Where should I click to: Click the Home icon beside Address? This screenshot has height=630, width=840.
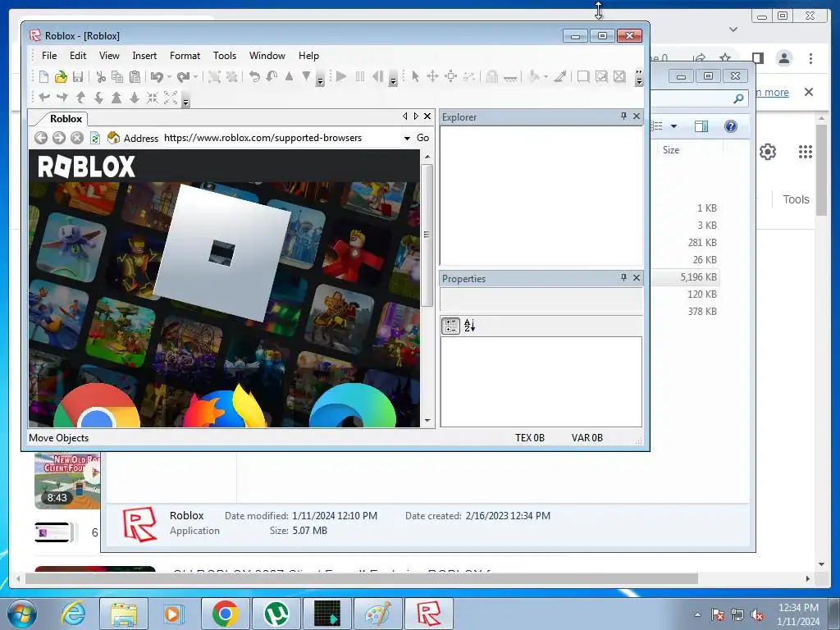[x=113, y=138]
